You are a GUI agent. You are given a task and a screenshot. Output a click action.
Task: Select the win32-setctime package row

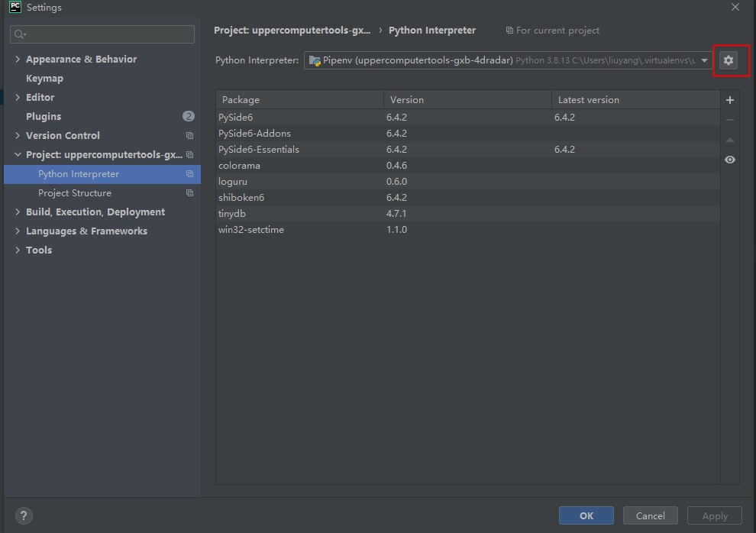pyautogui.click(x=467, y=230)
